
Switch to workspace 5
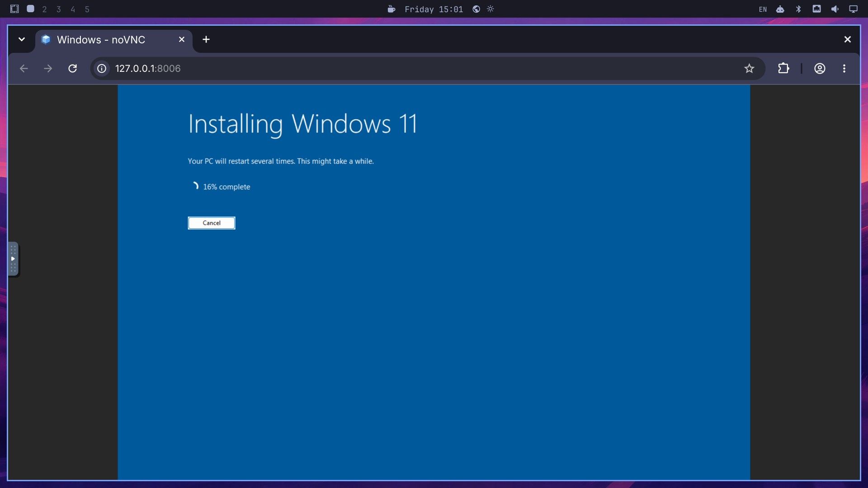tap(87, 9)
